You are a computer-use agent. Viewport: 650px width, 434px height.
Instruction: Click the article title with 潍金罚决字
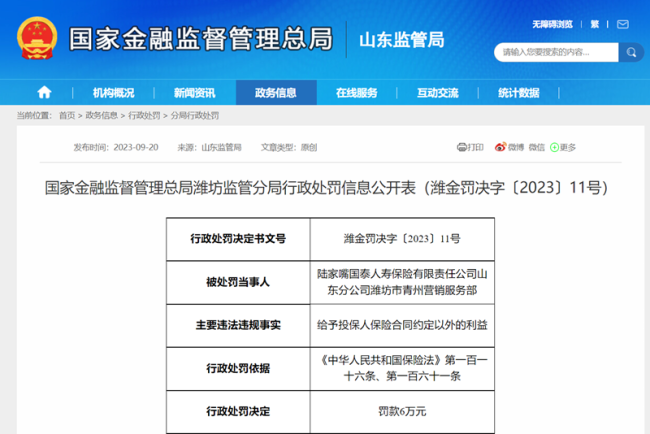[x=326, y=188]
